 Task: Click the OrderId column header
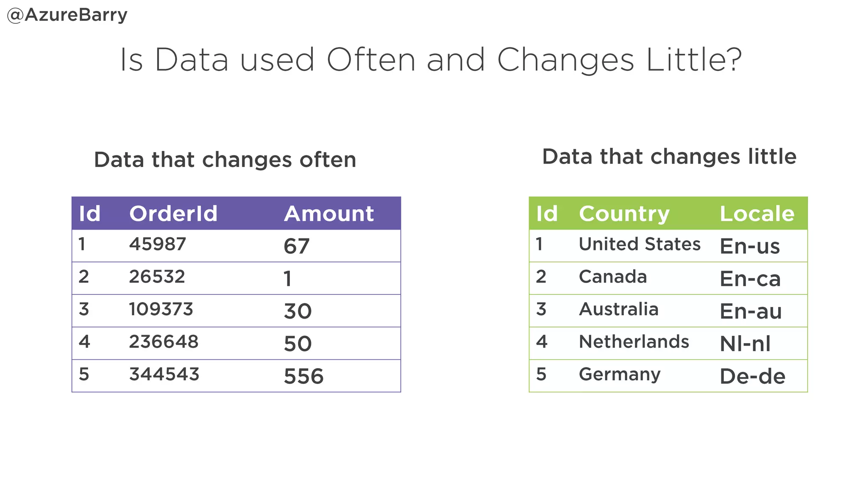click(x=173, y=213)
